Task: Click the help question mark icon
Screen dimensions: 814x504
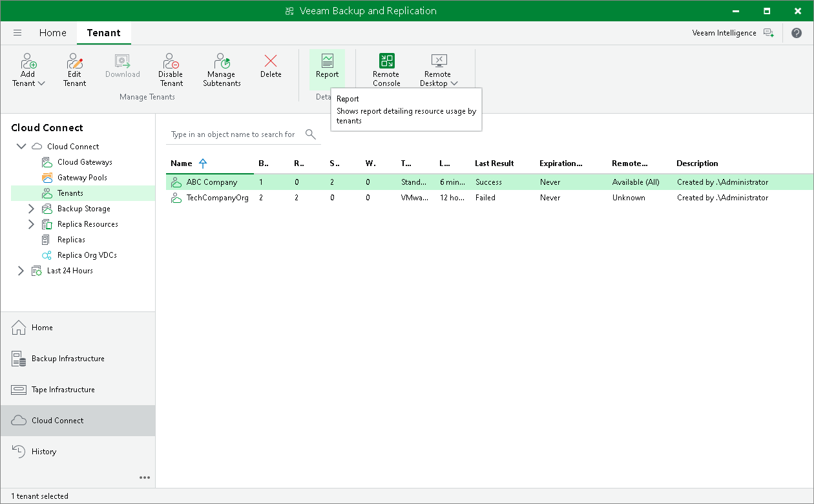Action: (x=797, y=33)
